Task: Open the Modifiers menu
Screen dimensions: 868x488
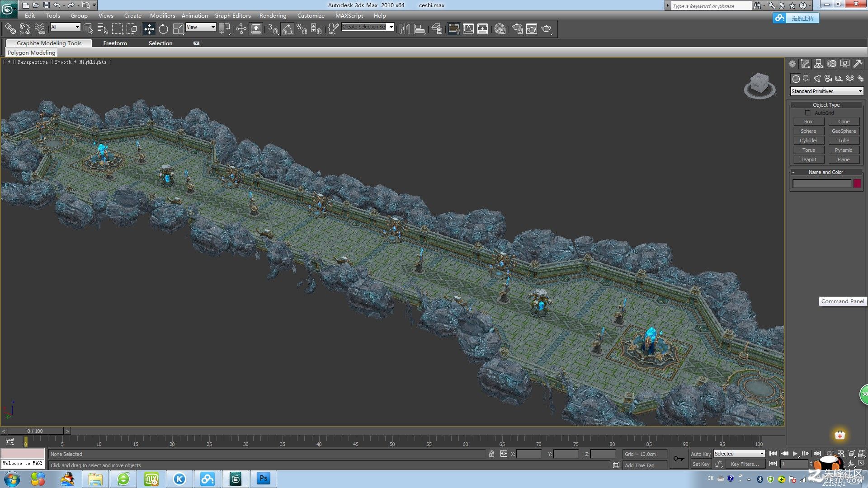Action: coord(162,15)
